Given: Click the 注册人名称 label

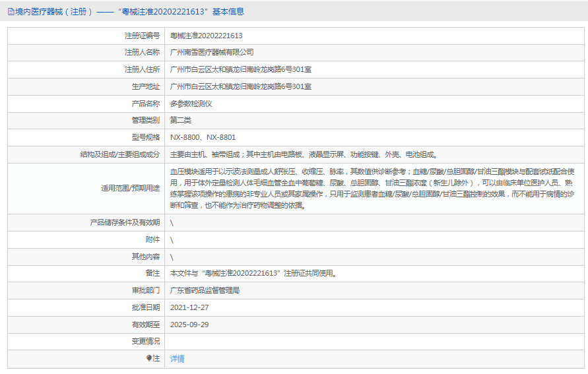Looking at the screenshot, I should coord(142,53).
